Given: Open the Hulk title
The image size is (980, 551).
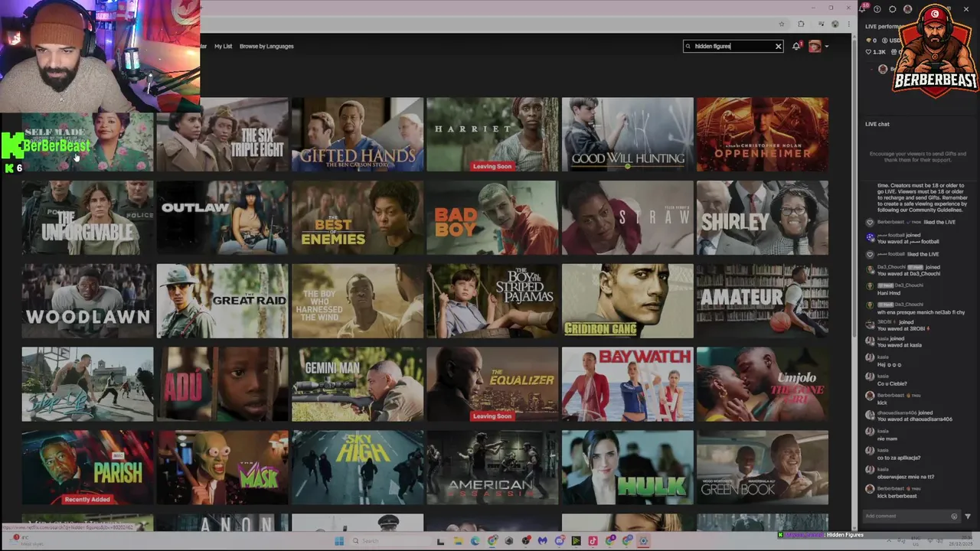Looking at the screenshot, I should point(628,468).
